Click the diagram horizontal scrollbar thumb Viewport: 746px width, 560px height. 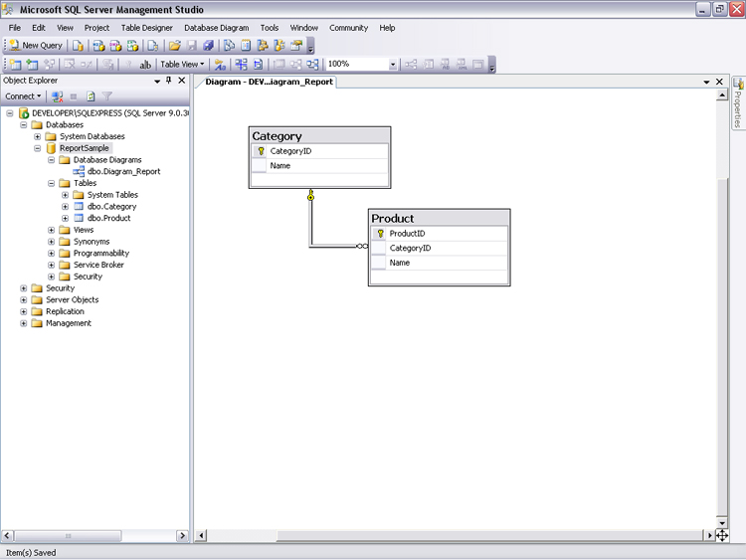click(490, 536)
